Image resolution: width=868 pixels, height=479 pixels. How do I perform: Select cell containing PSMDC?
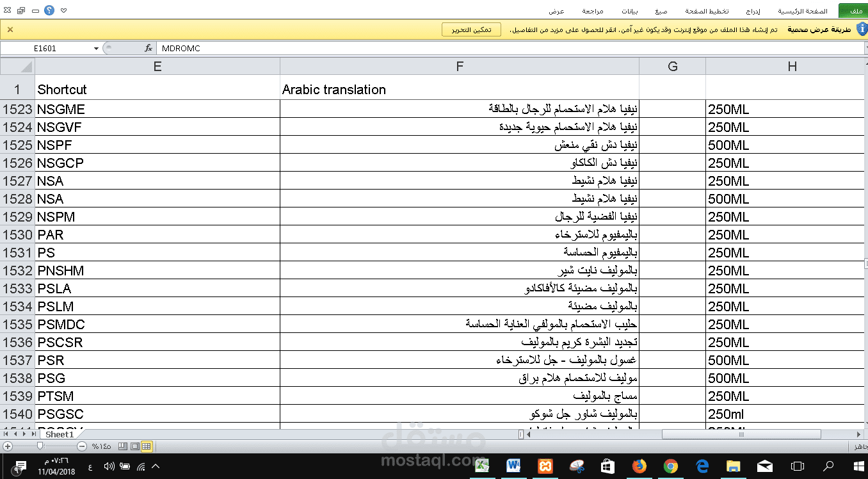pos(157,324)
